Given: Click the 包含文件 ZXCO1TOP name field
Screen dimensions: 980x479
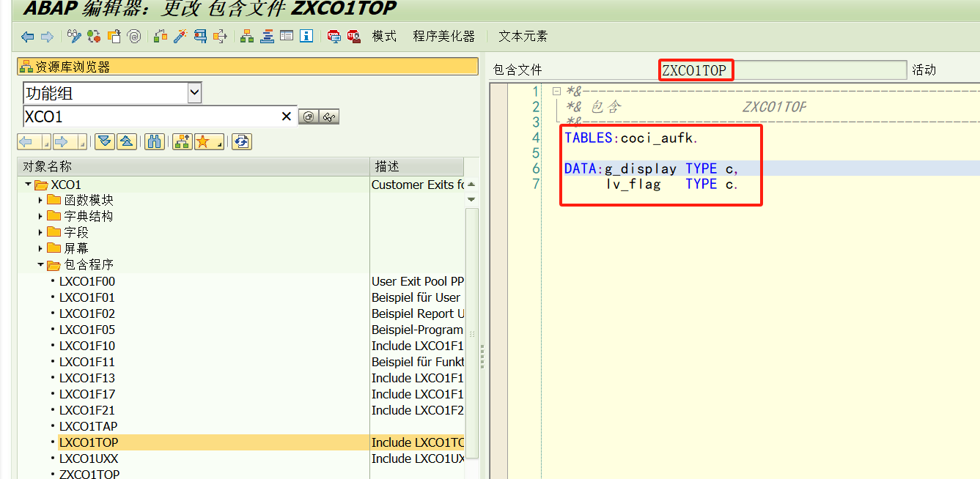Looking at the screenshot, I should (x=783, y=70).
